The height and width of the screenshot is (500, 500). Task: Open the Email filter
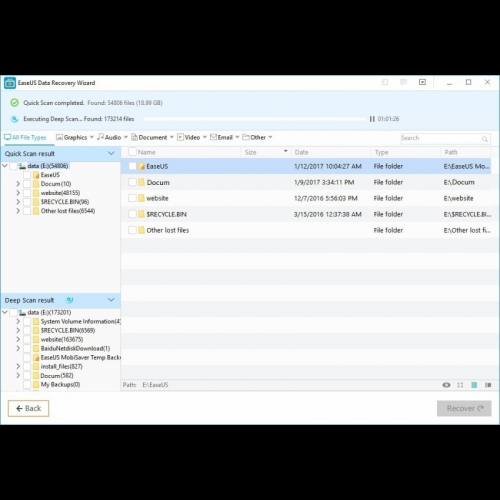225,137
